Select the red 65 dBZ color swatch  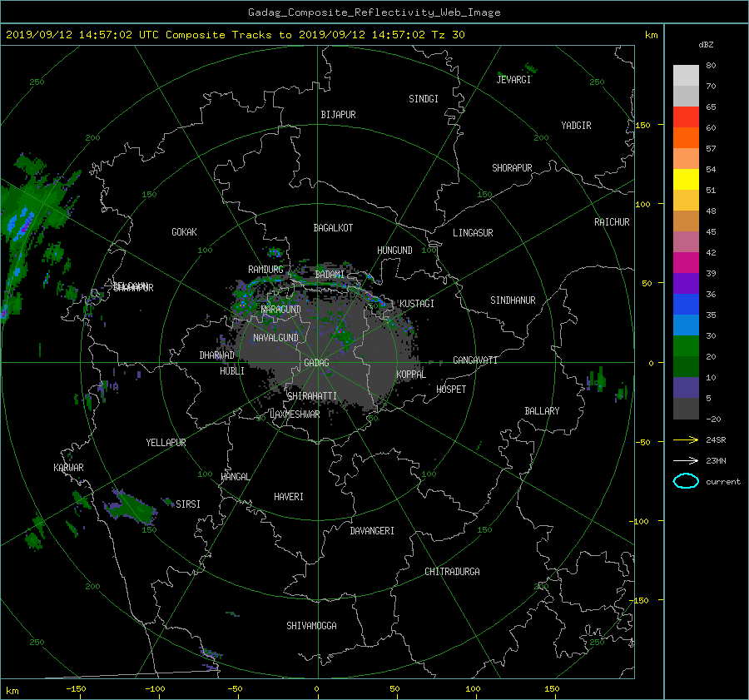pos(686,117)
